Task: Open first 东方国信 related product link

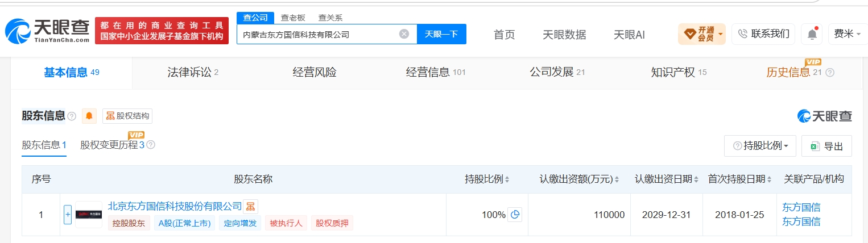Action: click(x=801, y=207)
